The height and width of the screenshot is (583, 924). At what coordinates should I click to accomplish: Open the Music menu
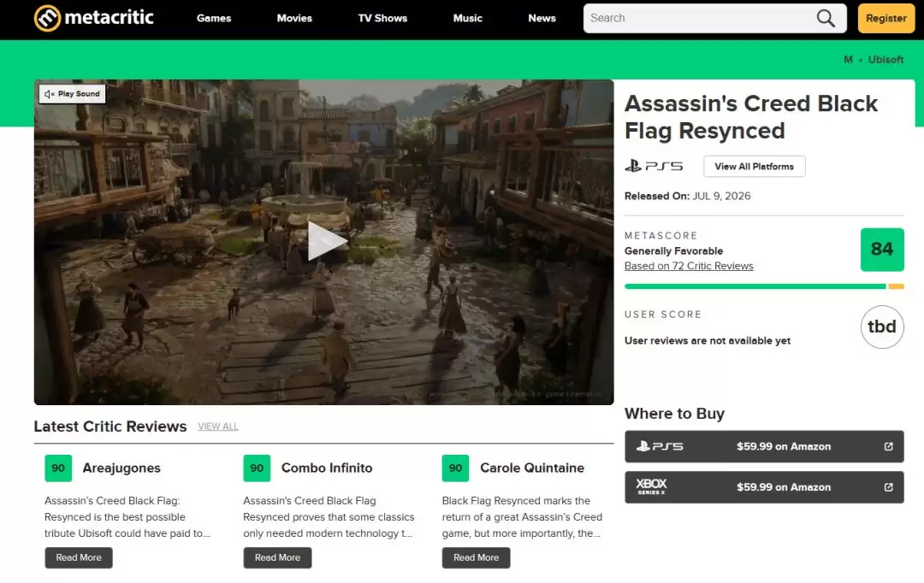[x=467, y=18]
